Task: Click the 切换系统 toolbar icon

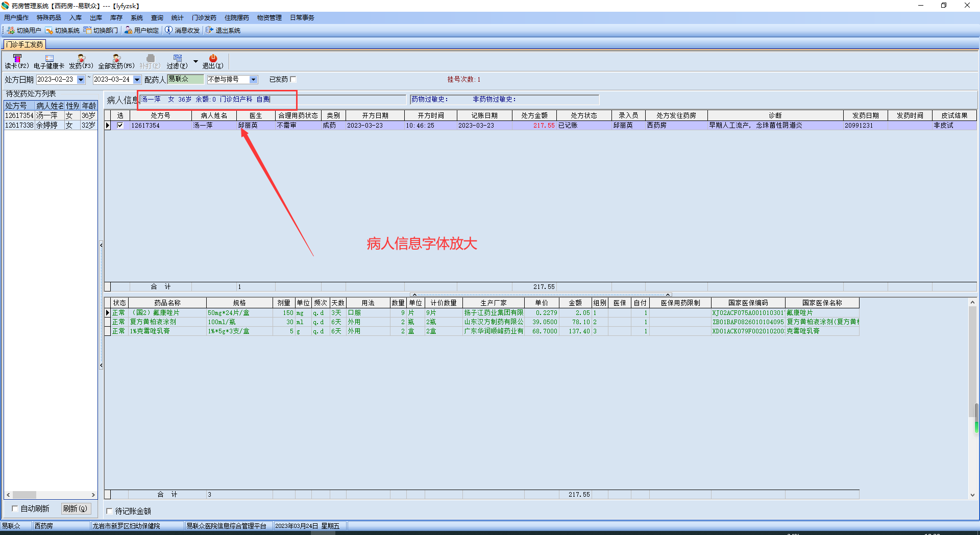Action: [x=49, y=31]
